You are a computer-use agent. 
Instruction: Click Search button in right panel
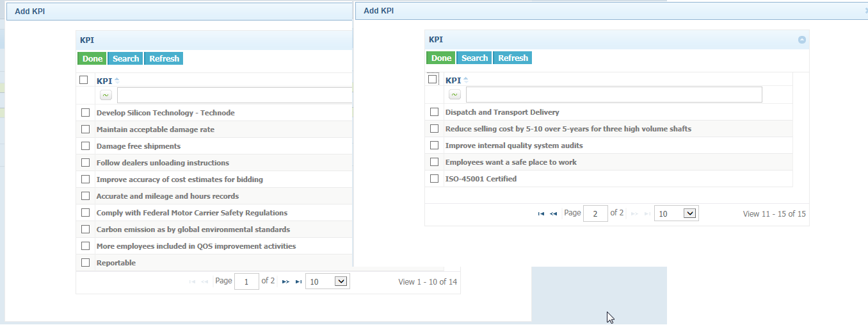pos(474,58)
